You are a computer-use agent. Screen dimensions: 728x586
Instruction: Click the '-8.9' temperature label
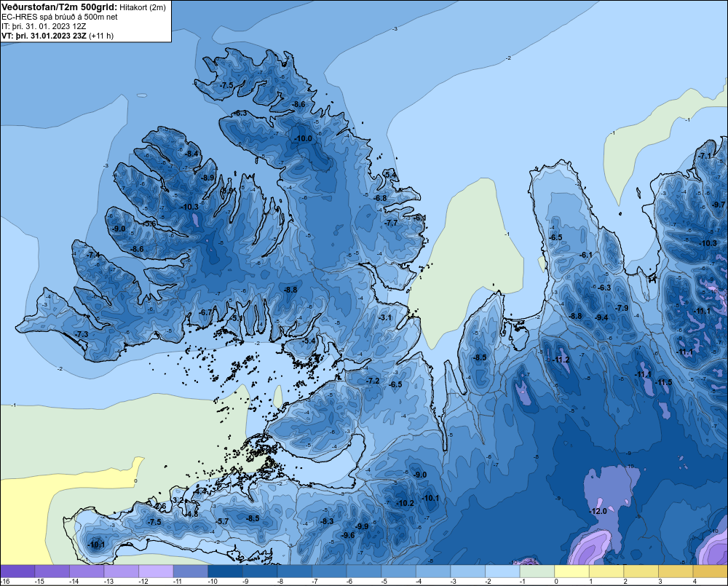click(207, 178)
